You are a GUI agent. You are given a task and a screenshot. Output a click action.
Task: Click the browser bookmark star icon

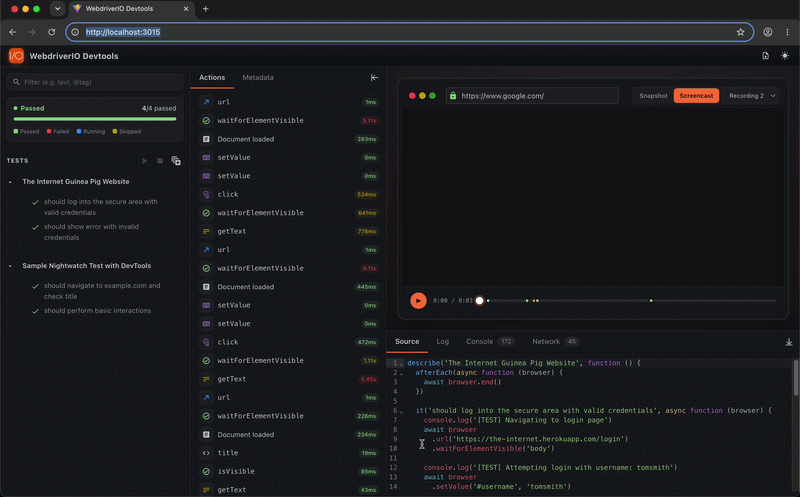click(740, 32)
